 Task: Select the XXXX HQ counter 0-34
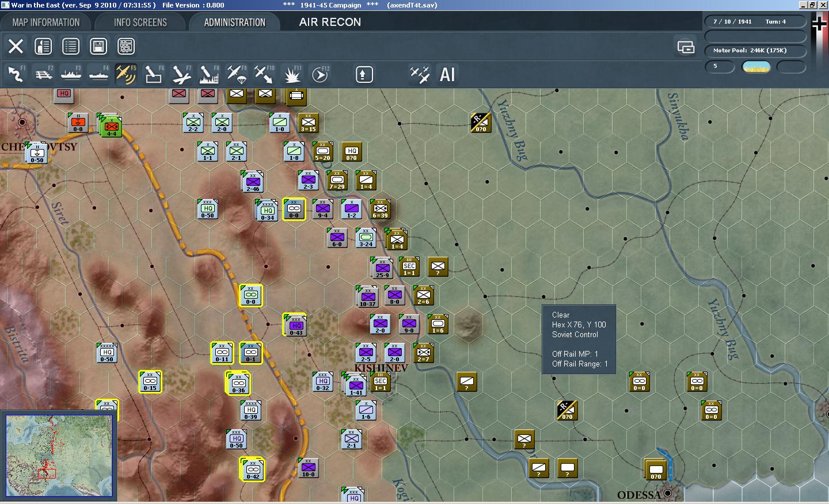(x=267, y=211)
